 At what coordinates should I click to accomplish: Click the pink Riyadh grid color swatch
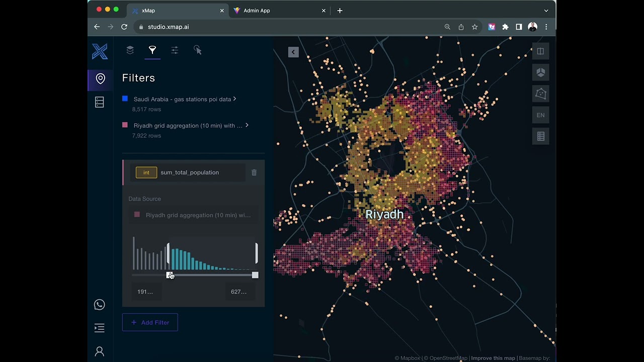coord(125,125)
